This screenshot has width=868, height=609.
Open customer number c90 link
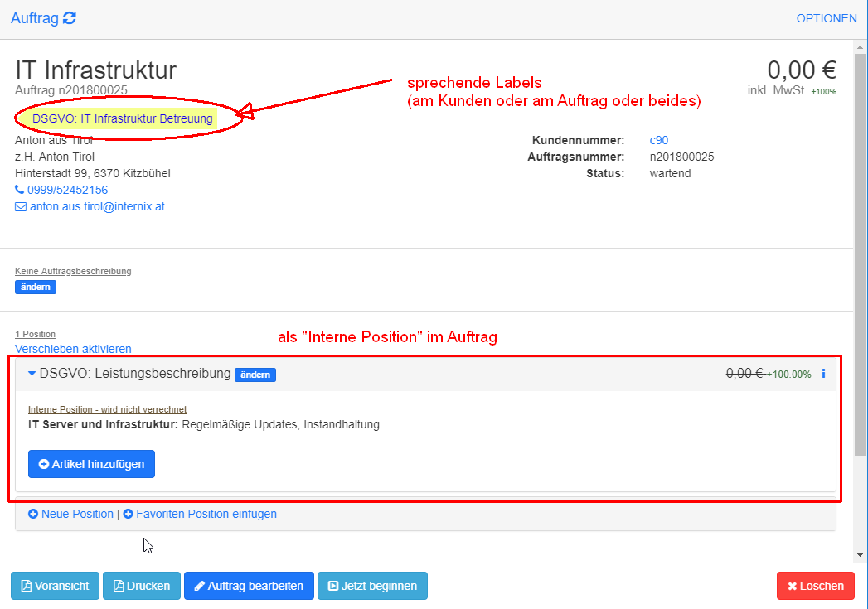[x=658, y=140]
